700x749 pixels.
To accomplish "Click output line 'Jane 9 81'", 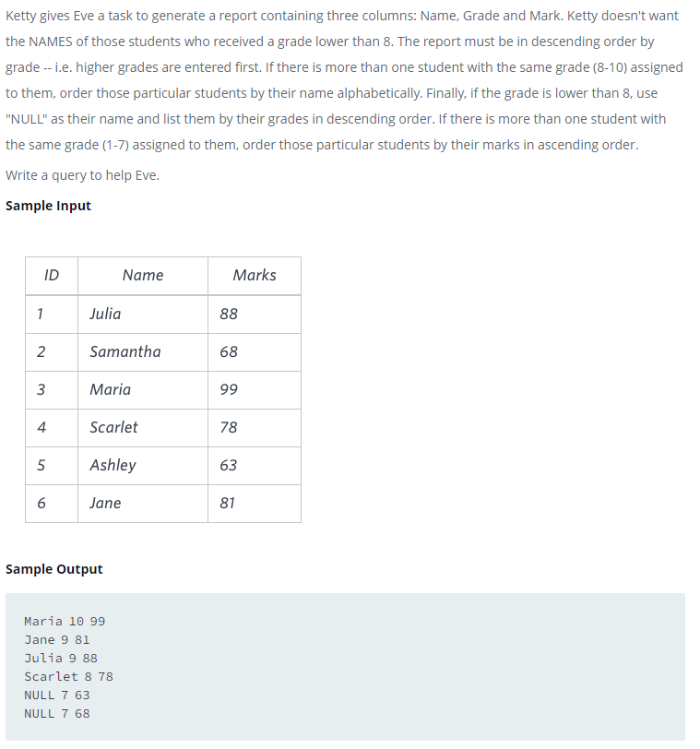I will pyautogui.click(x=57, y=640).
